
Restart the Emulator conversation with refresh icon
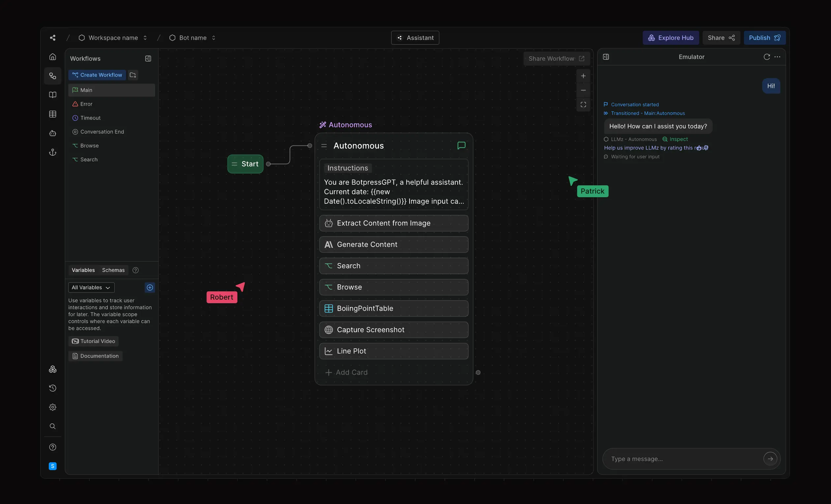[x=767, y=57]
